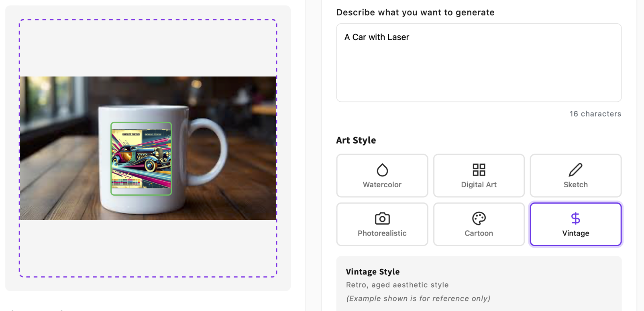Deselect the highlighted Vintage card
Image resolution: width=644 pixels, height=311 pixels.
(x=575, y=224)
